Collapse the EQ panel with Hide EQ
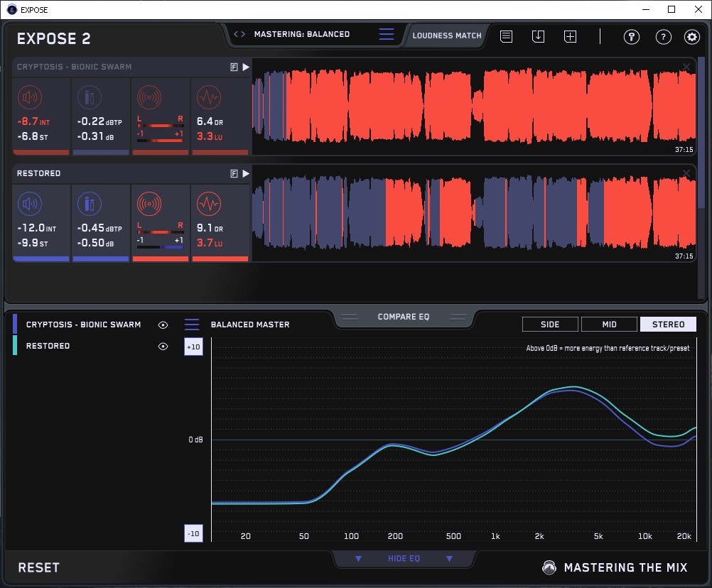This screenshot has width=712, height=588. point(404,559)
